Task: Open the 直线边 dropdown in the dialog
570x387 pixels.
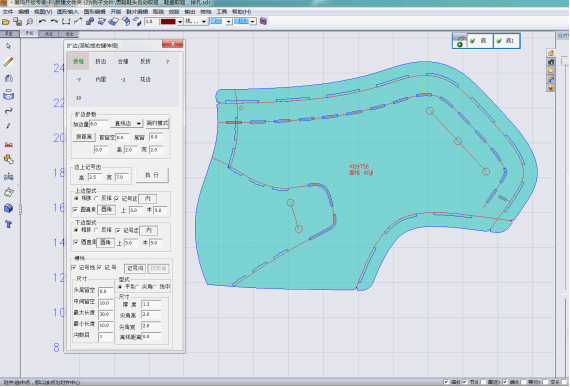Action: tap(127, 124)
